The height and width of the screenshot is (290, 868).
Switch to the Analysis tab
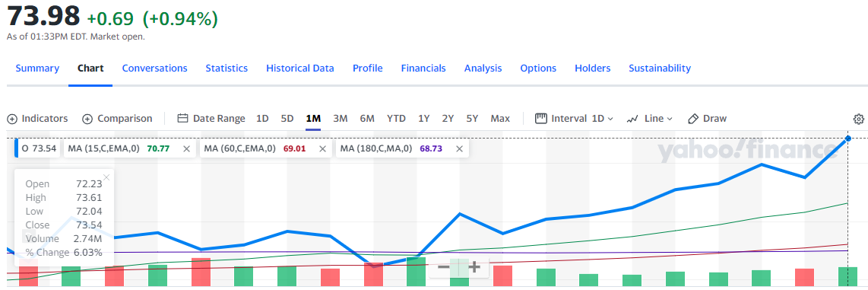(x=483, y=69)
